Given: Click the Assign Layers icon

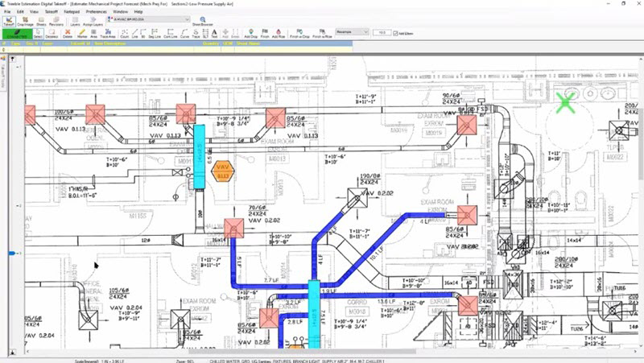Looking at the screenshot, I should (94, 21).
